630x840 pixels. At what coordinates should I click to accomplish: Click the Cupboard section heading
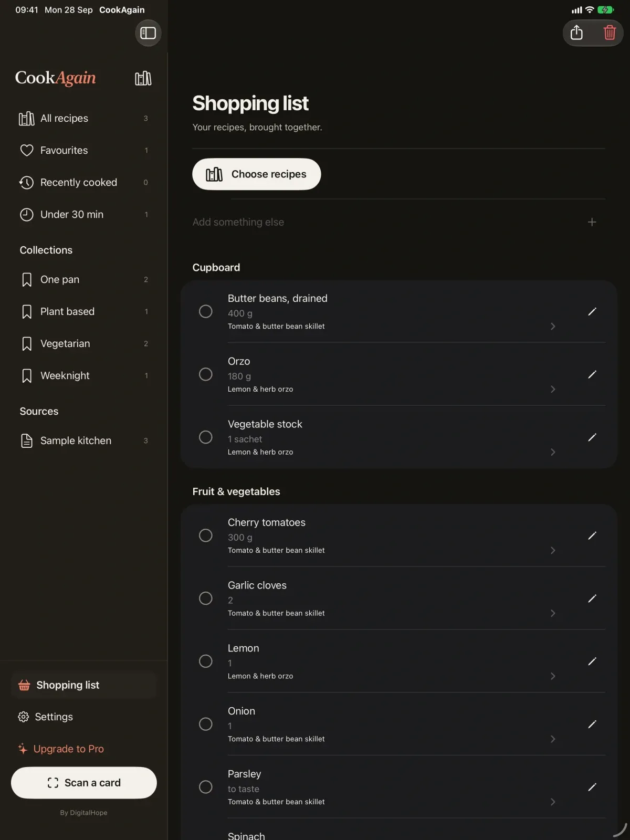(216, 268)
